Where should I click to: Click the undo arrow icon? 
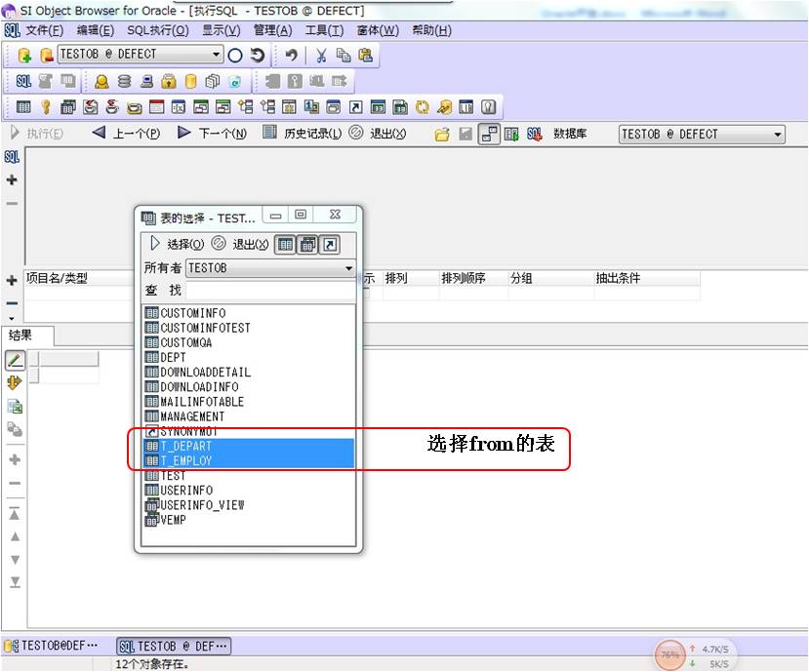[x=293, y=55]
